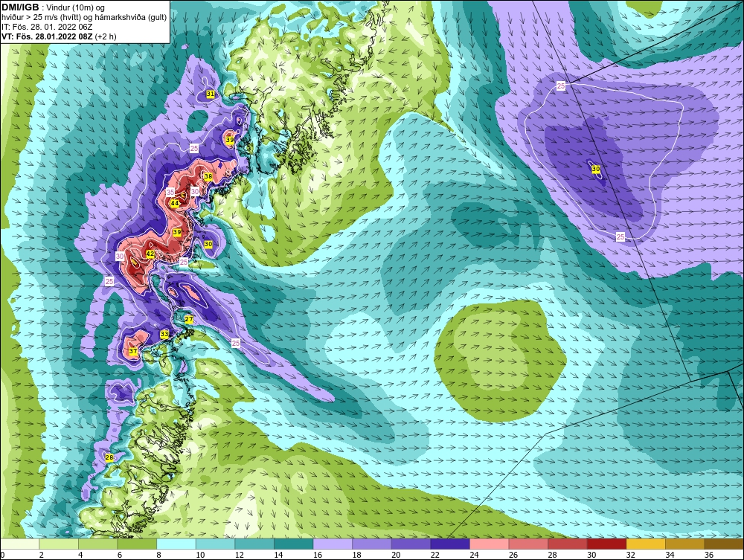Click the legend scale value 12
This screenshot has height=560, width=744.
point(239,555)
